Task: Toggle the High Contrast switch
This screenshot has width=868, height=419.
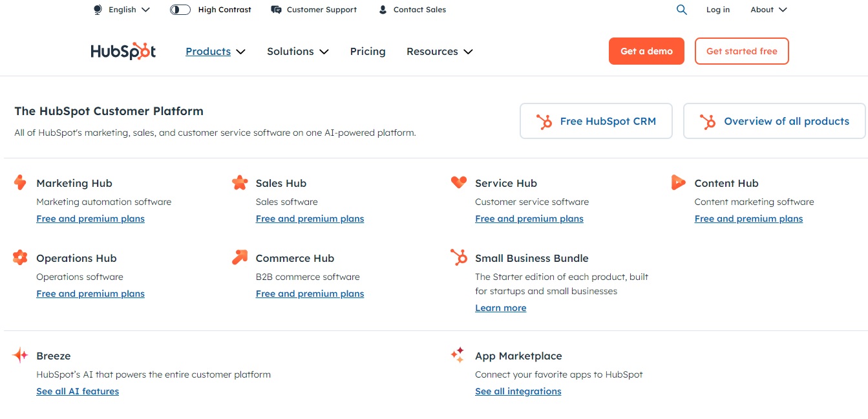Action: [x=180, y=10]
